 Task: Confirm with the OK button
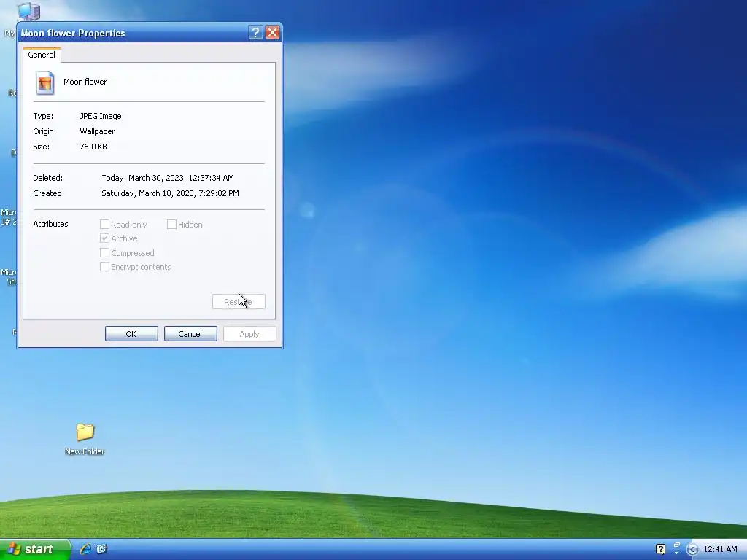tap(131, 334)
